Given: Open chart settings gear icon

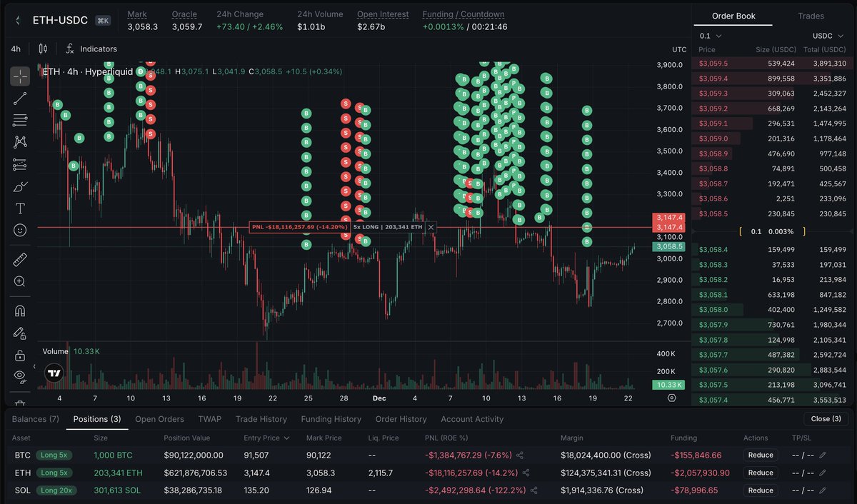Looking at the screenshot, I should (x=671, y=398).
